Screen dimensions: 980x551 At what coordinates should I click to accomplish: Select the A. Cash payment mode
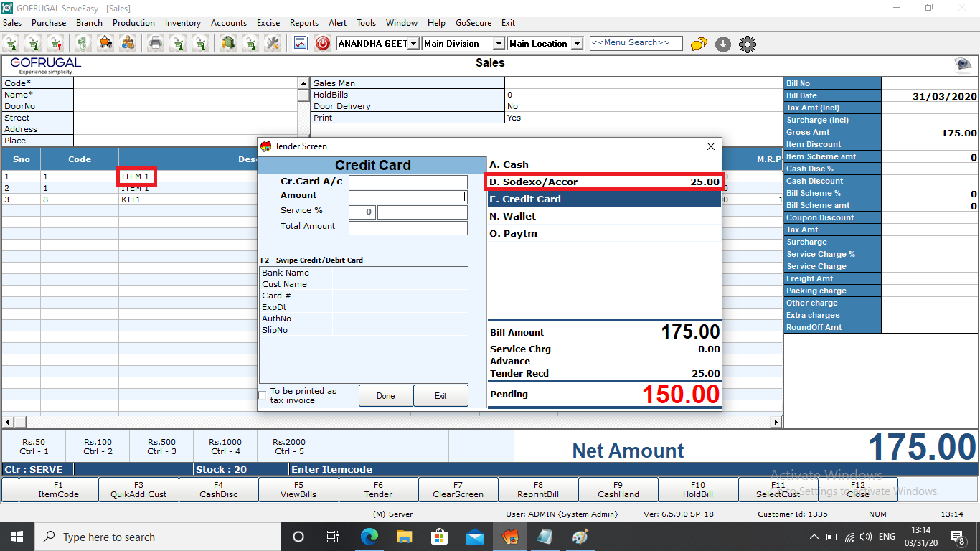(604, 164)
